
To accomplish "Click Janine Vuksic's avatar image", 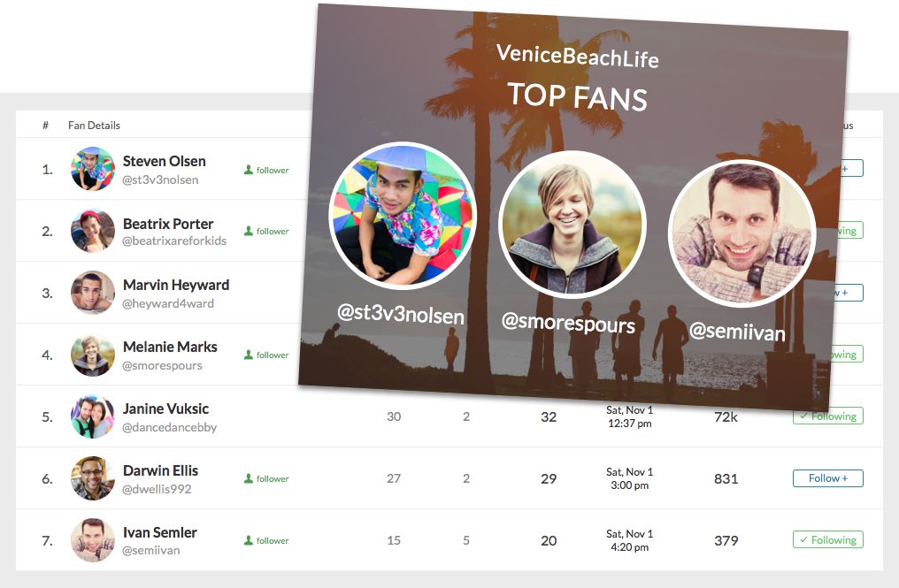I will (x=93, y=416).
